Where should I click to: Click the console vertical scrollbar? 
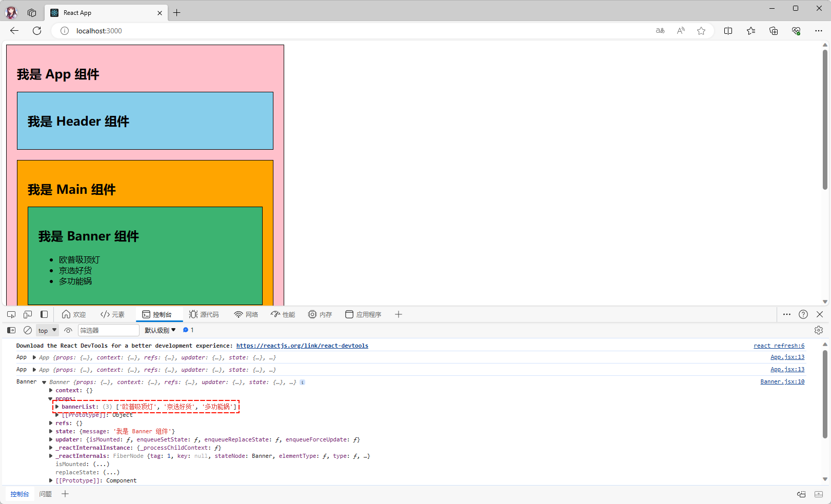click(825, 395)
